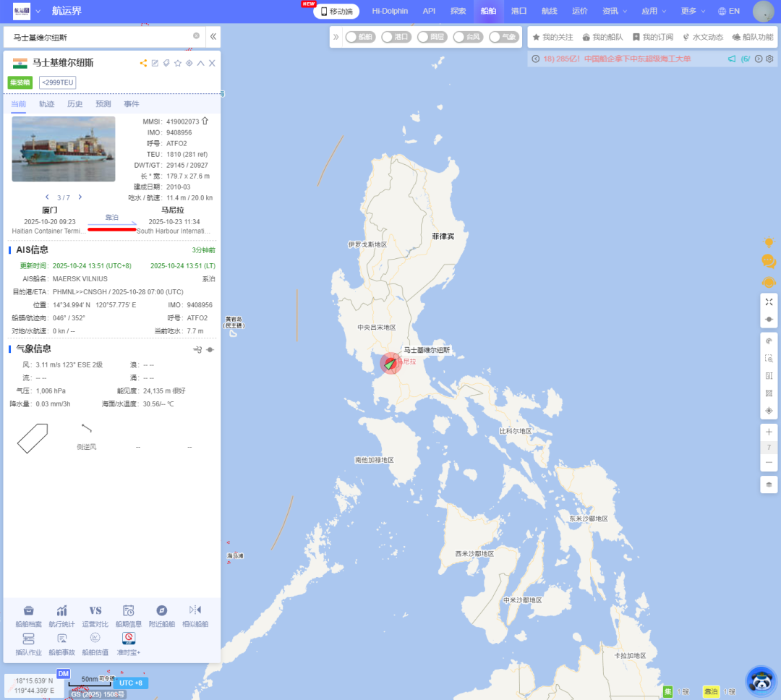Open the VS 运营对比 comparison tool
Image resolution: width=781 pixels, height=700 pixels.
(95, 615)
